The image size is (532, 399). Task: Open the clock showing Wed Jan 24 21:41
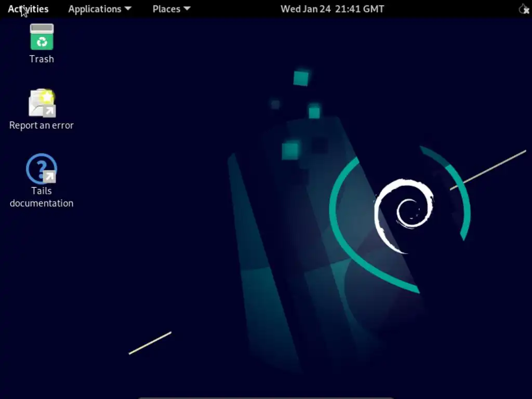332,9
